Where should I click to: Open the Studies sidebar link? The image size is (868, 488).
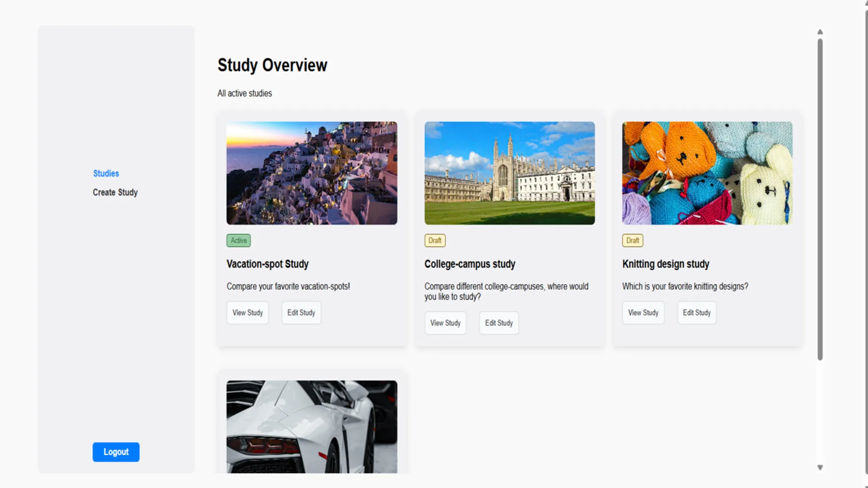click(x=106, y=174)
